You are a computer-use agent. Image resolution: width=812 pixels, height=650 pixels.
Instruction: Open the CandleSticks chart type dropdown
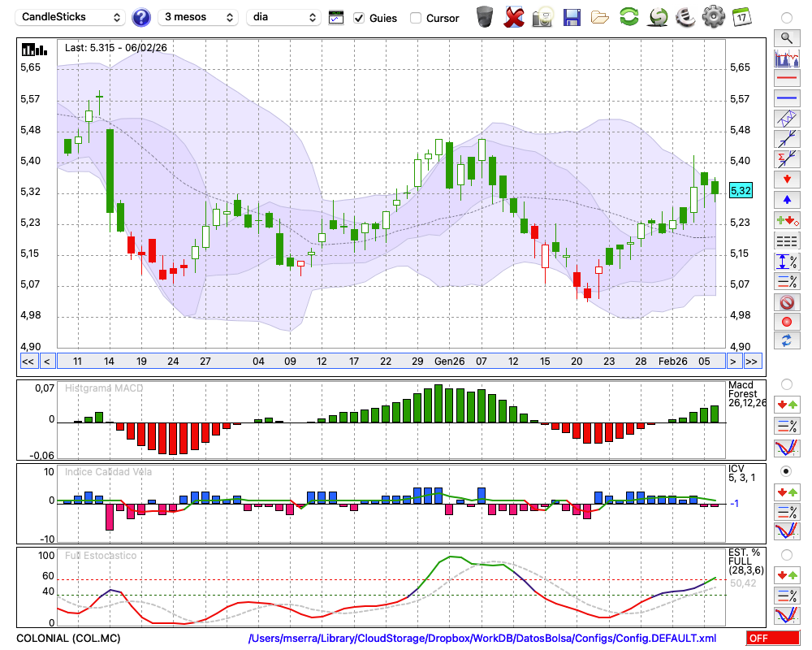click(71, 17)
